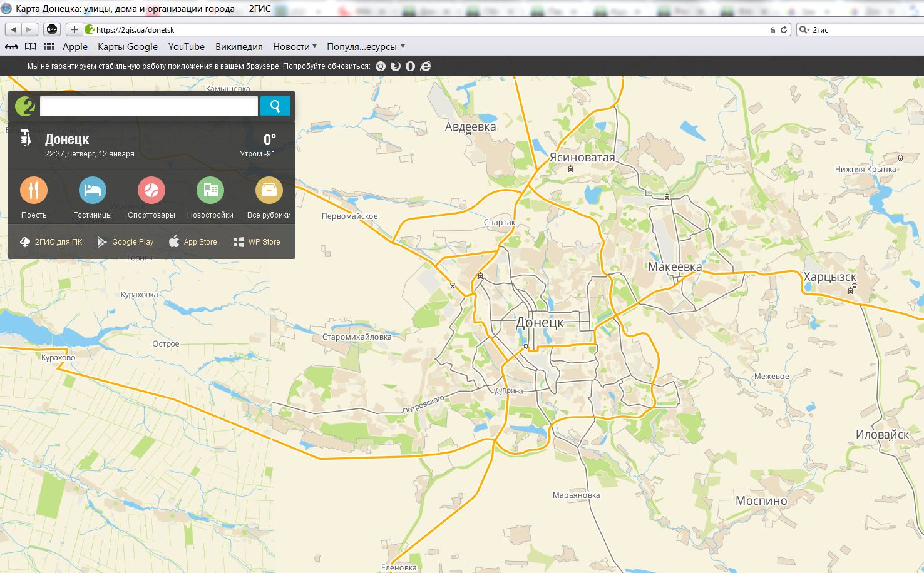
Task: Go forward with the browser forward arrow
Action: pyautogui.click(x=29, y=29)
